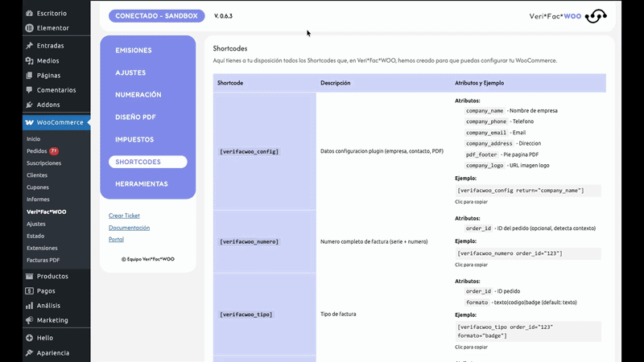Click the formato attribute code
Image resolution: width=644 pixels, height=362 pixels.
coord(477,302)
